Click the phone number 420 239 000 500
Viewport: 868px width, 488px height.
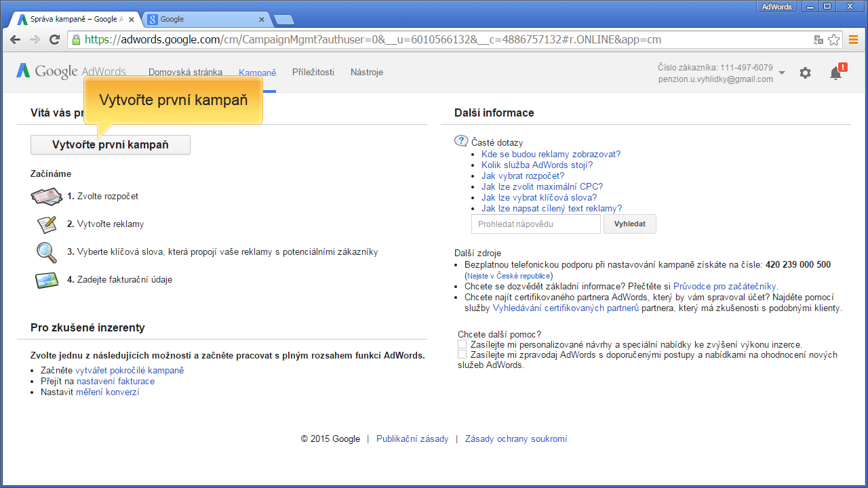pyautogui.click(x=798, y=264)
